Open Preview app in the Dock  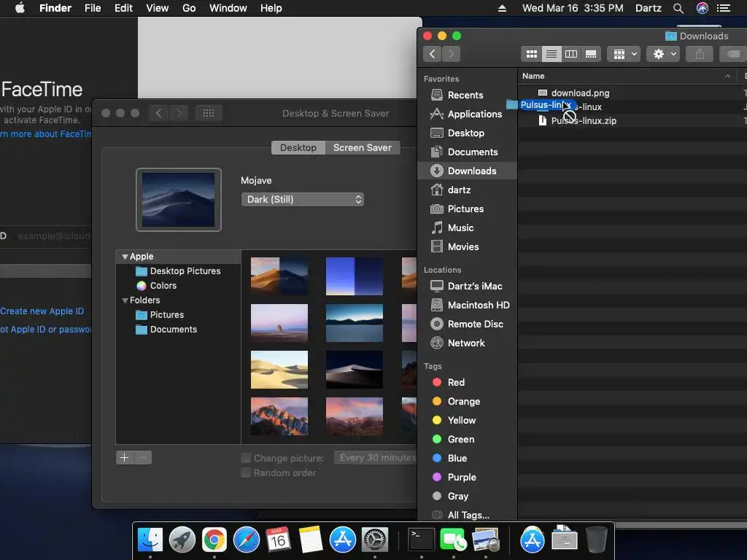[485, 540]
